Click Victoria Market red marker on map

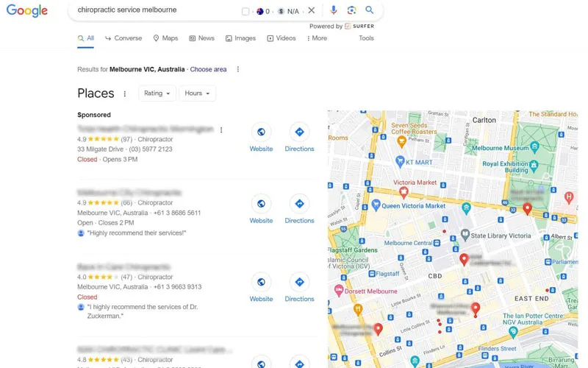tap(404, 193)
